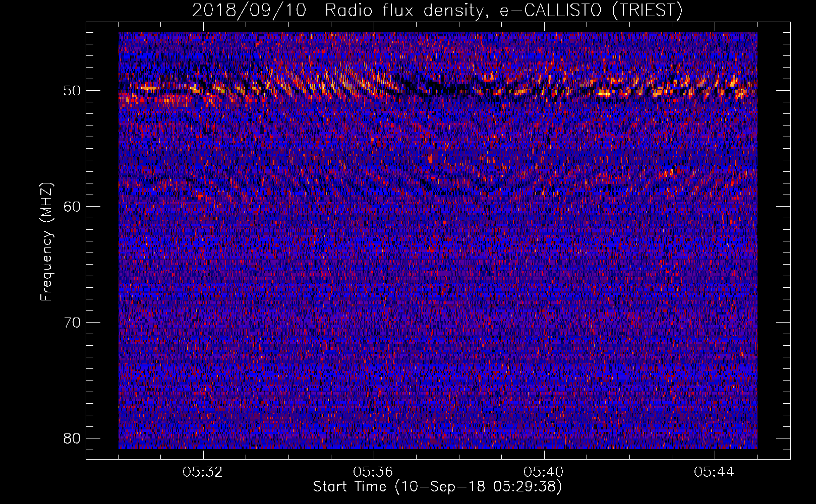This screenshot has height=504, width=816.
Task: Click the 60 frequency tick label
Action: pyautogui.click(x=72, y=207)
